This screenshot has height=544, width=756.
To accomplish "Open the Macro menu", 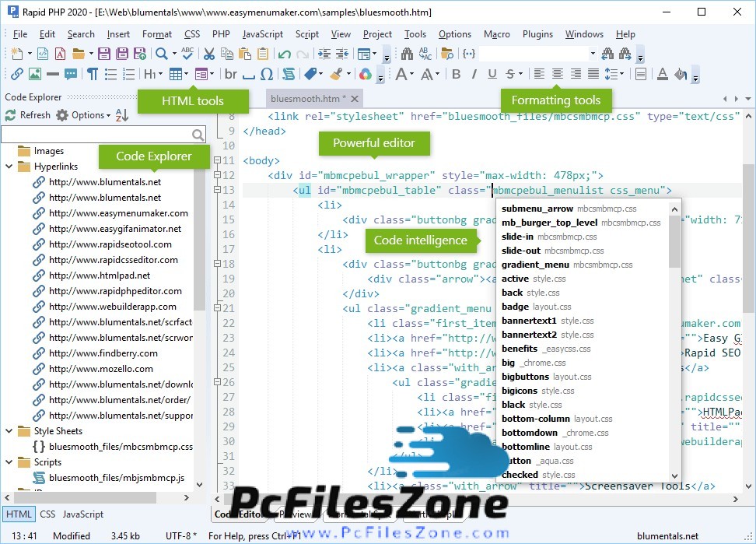I will (x=496, y=34).
